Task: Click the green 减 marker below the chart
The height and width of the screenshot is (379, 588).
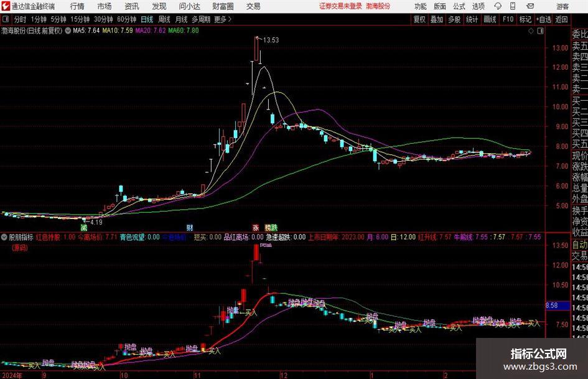Action: click(84, 228)
